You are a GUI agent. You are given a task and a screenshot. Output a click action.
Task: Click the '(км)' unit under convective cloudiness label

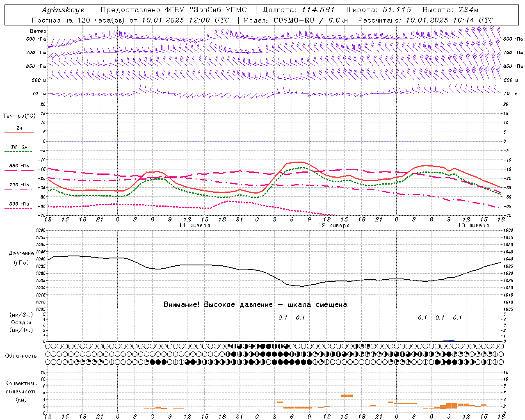[x=21, y=399]
